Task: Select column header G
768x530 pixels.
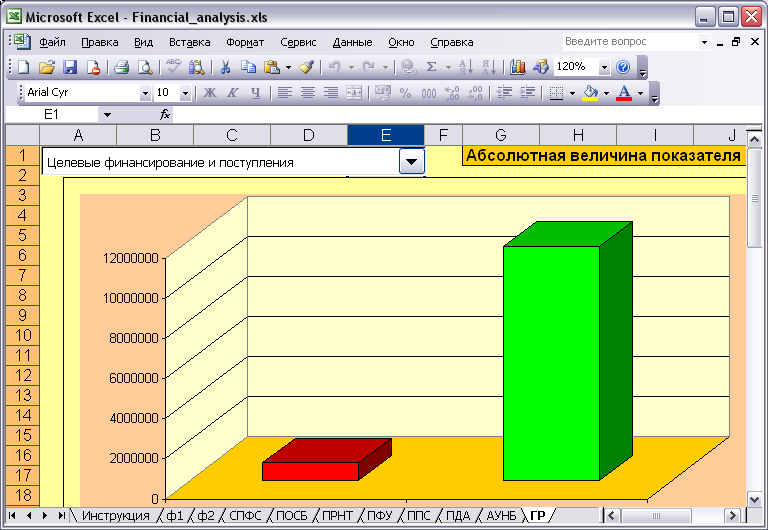Action: click(501, 135)
